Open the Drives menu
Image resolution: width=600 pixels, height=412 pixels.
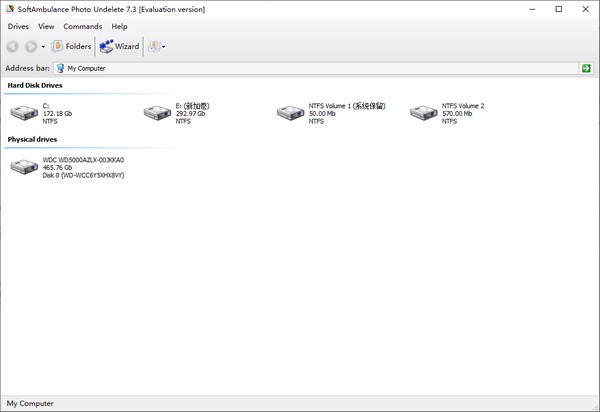click(x=18, y=26)
